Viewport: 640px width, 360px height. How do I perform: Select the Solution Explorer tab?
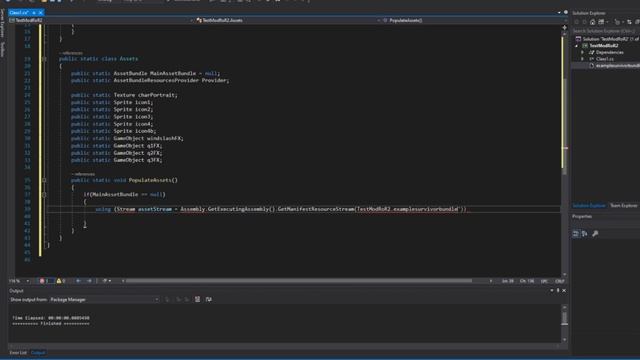pyautogui.click(x=589, y=206)
